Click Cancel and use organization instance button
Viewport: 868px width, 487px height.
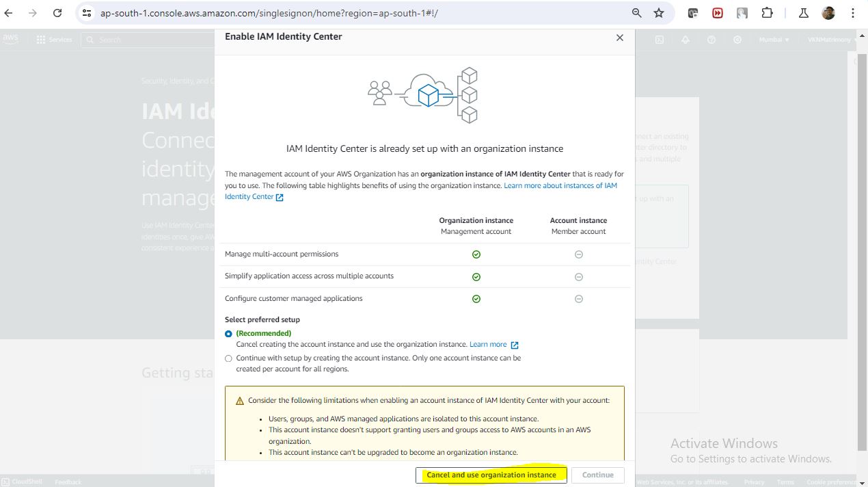click(x=491, y=475)
